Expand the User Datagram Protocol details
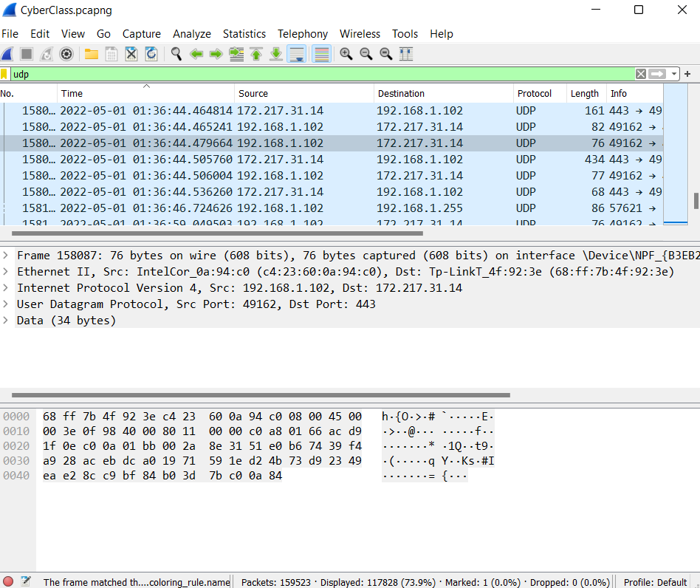The width and height of the screenshot is (700, 588). [7, 304]
